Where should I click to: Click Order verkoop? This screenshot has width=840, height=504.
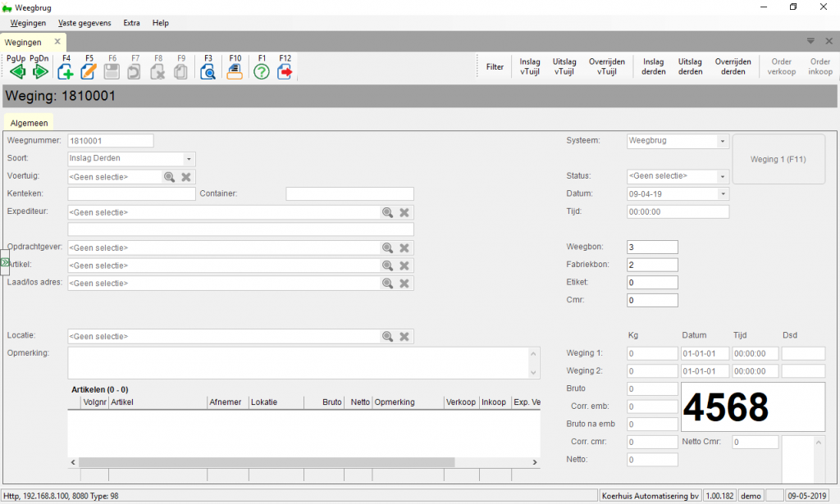[782, 67]
